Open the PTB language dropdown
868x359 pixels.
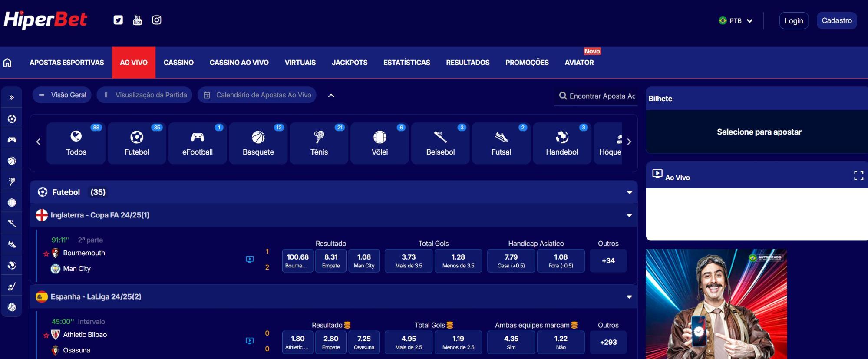coord(736,21)
